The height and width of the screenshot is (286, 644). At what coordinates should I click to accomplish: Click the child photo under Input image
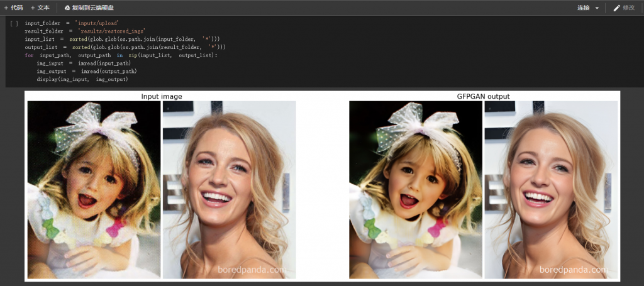coord(94,190)
